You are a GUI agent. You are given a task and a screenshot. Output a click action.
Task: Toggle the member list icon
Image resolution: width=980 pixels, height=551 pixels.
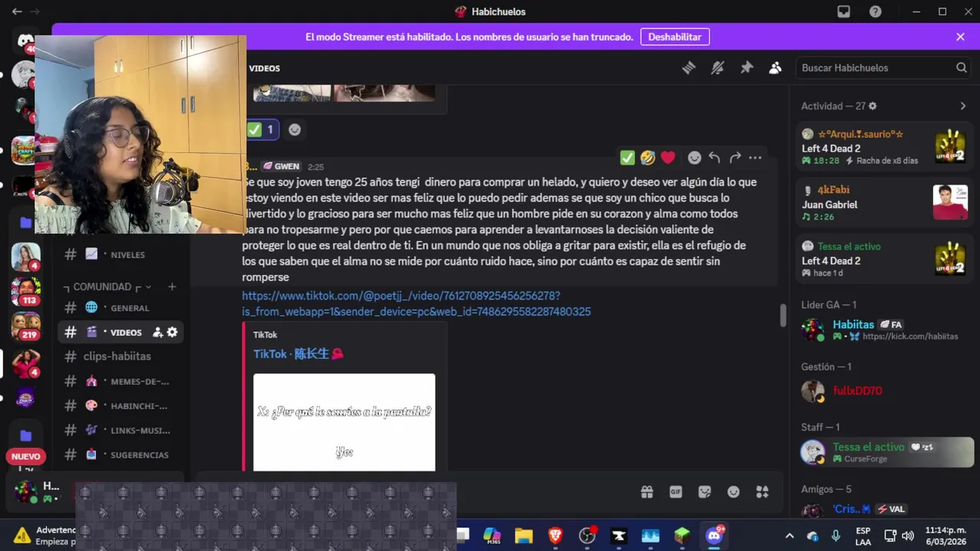[775, 68]
